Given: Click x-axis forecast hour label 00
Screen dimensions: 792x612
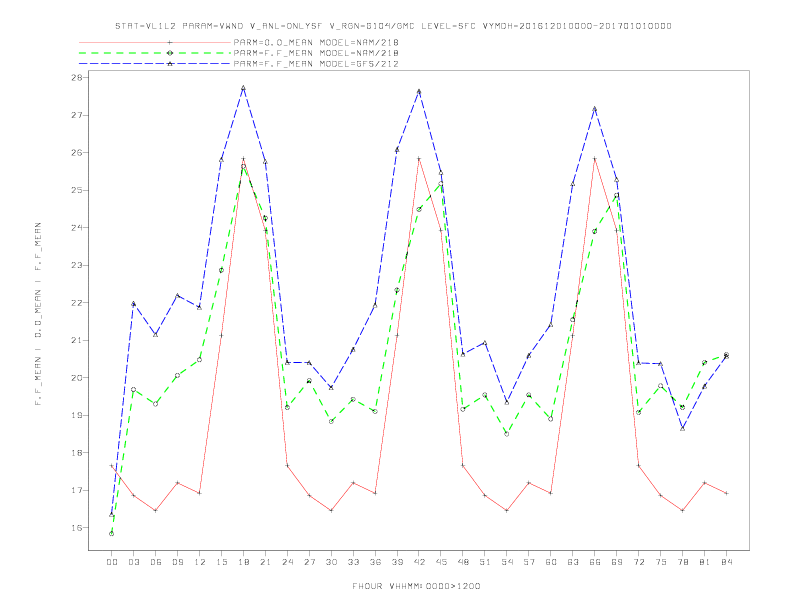Looking at the screenshot, I should click(112, 562).
